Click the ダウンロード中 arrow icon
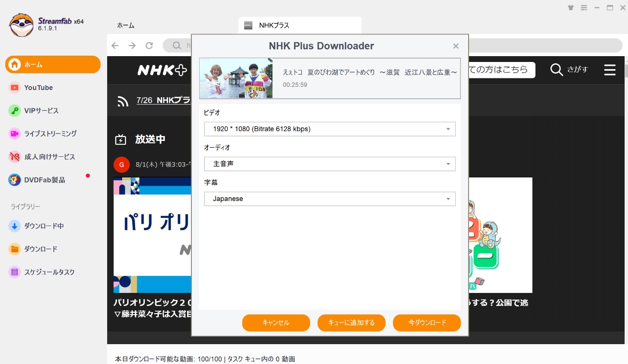 click(x=15, y=226)
